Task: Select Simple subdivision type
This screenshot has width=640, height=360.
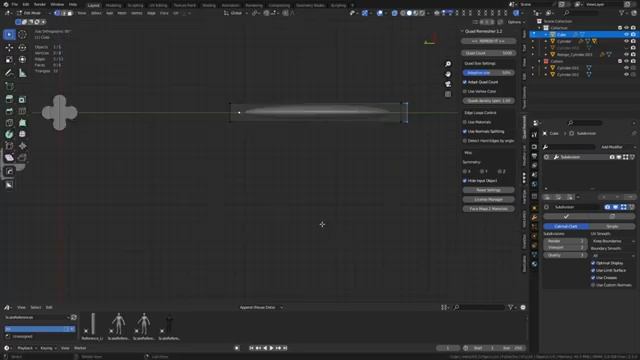Action: 612,226
